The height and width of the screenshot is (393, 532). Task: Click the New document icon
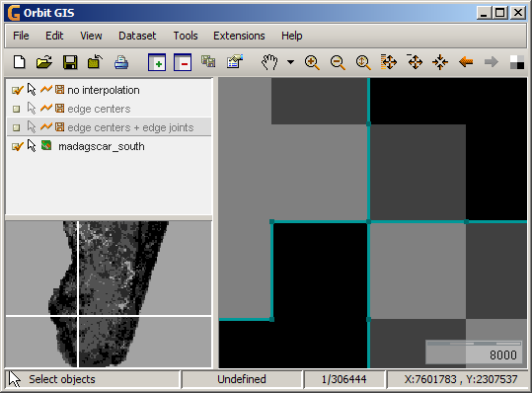[x=20, y=62]
